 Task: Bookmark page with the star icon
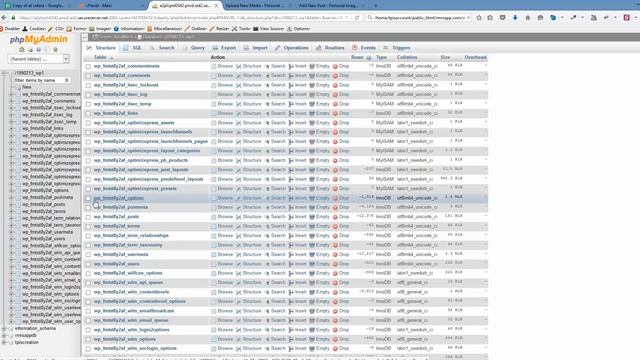click(x=479, y=18)
